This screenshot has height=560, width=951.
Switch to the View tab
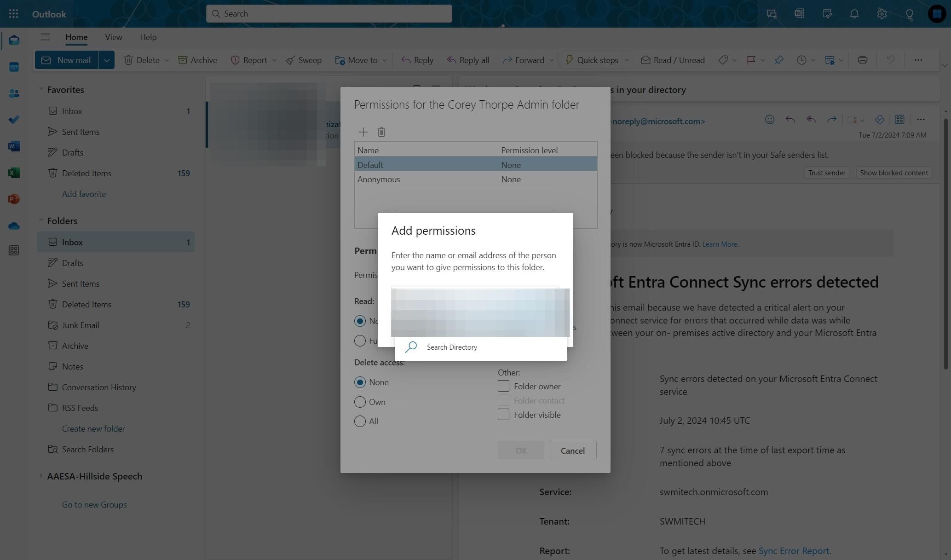113,37
